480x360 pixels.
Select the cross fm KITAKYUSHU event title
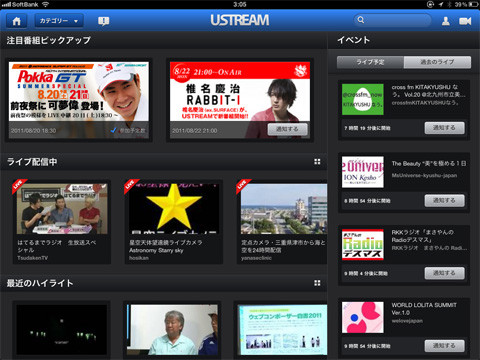pos(428,91)
